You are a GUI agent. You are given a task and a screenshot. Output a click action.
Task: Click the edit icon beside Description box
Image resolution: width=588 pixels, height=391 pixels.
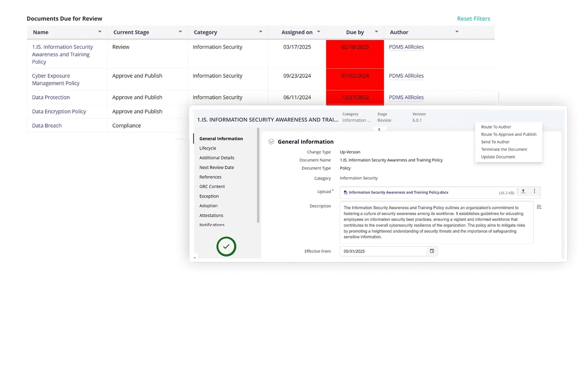(539, 207)
